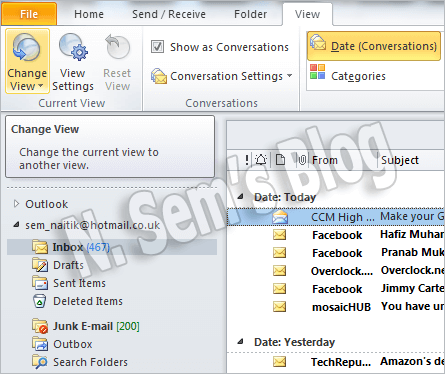This screenshot has height=374, width=445.
Task: Select sem_naitik@hotmail.co.uk account name
Action: 93,225
